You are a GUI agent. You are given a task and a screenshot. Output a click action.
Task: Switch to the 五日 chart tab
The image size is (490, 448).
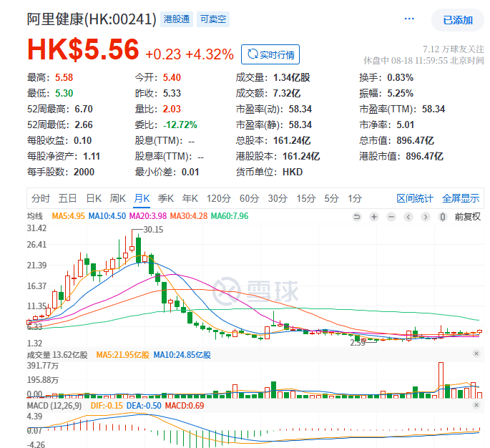[67, 198]
